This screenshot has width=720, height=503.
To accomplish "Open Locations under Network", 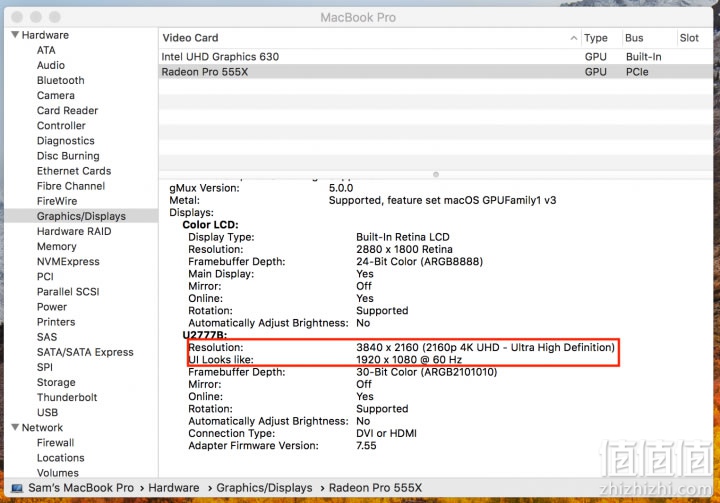I will (61, 458).
